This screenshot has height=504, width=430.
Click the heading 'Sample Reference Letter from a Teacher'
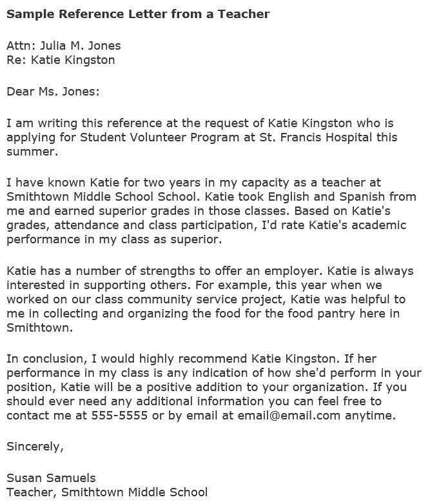pos(138,14)
